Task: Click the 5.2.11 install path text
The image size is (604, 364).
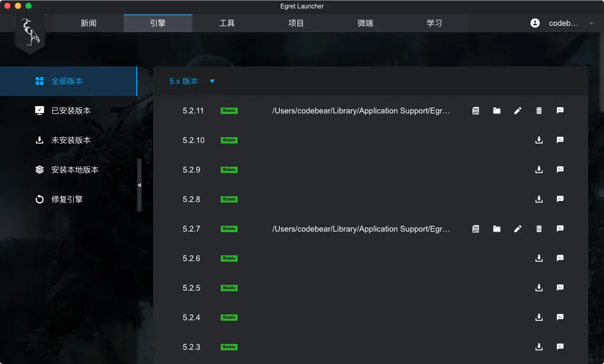Action: [361, 111]
